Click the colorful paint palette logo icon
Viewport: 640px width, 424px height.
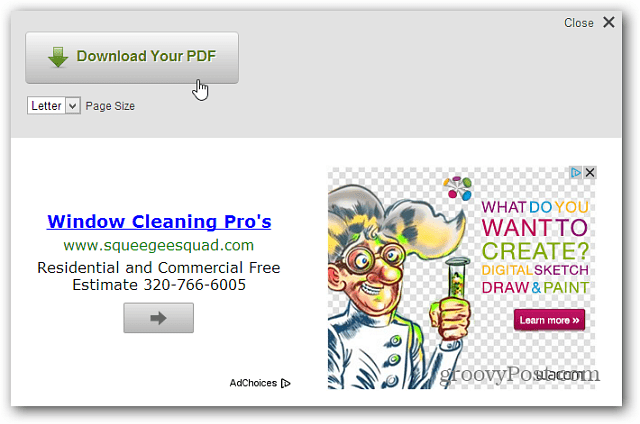458,188
